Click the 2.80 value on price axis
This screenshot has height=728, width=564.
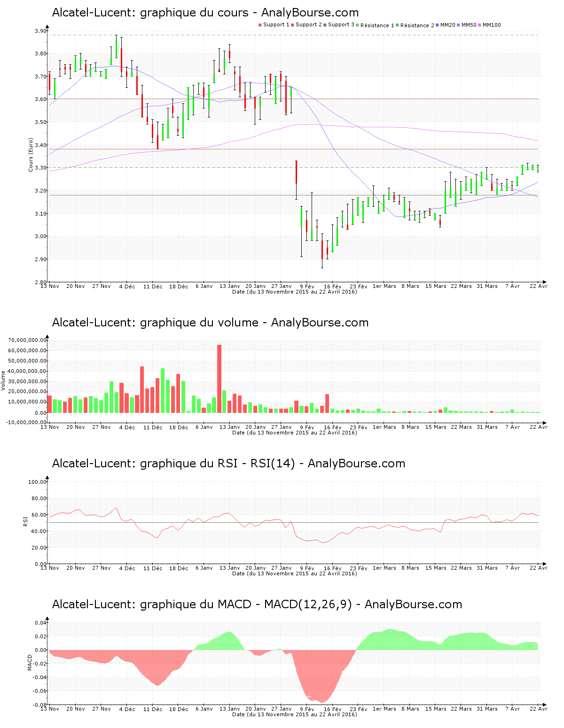click(41, 282)
